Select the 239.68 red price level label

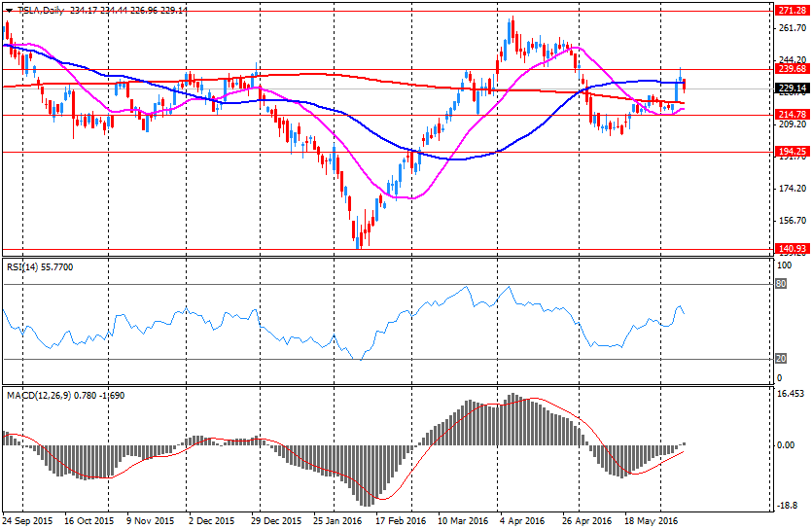[792, 69]
